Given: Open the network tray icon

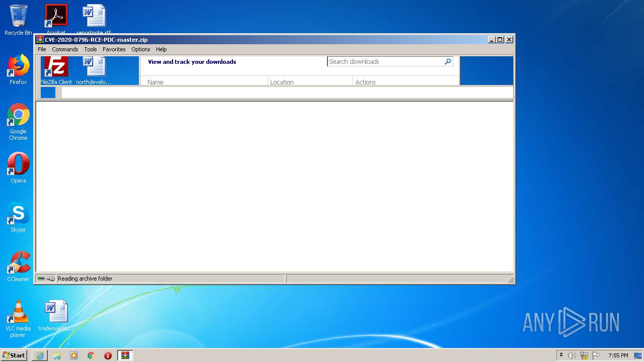Looking at the screenshot, I should (584, 355).
